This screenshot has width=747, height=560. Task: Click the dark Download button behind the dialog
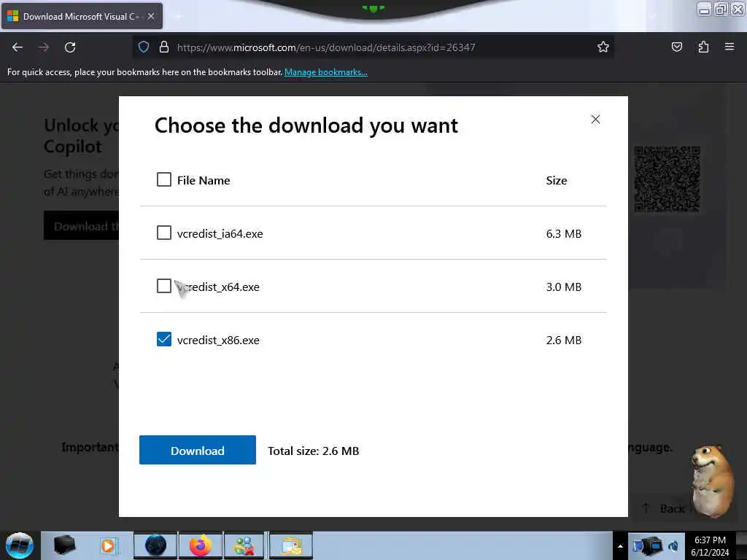coord(82,226)
